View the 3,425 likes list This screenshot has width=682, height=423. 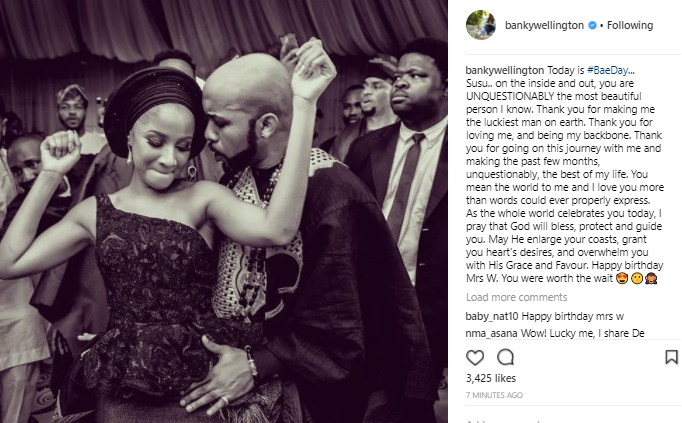[x=491, y=378]
